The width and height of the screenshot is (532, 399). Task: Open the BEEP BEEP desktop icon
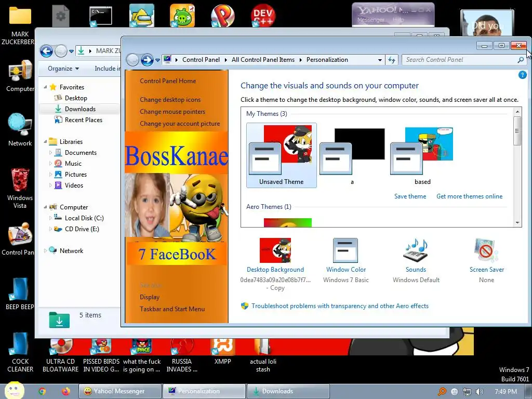click(20, 289)
